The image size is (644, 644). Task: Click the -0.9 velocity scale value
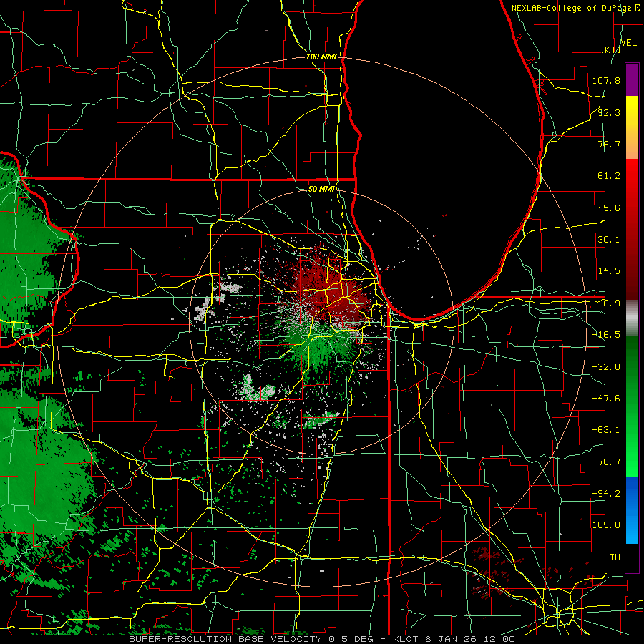609,303
